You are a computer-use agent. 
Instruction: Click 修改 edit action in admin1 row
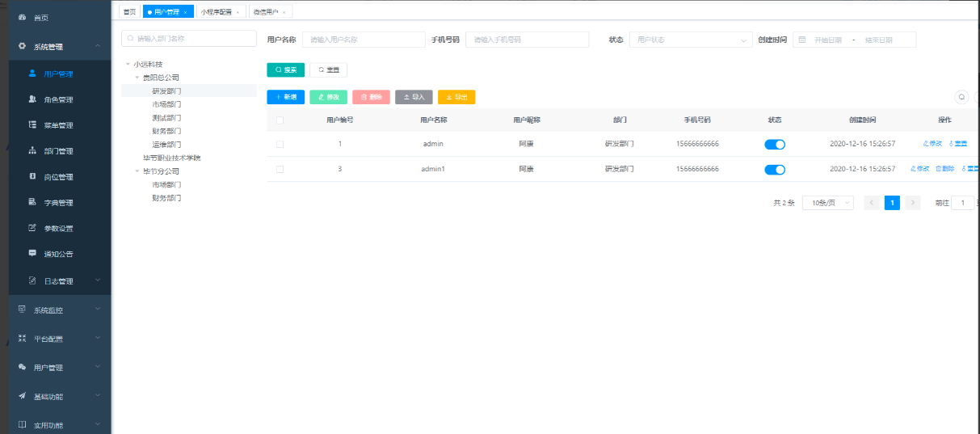tap(919, 169)
